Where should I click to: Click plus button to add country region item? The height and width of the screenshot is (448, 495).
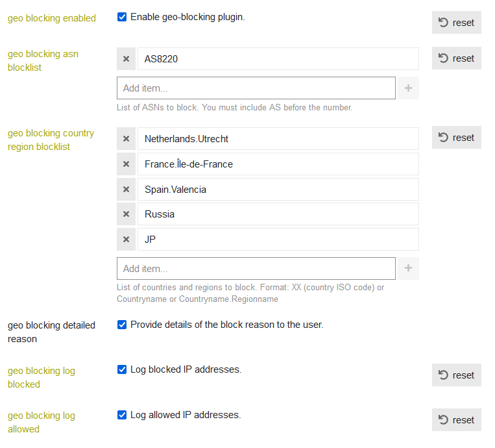[408, 268]
